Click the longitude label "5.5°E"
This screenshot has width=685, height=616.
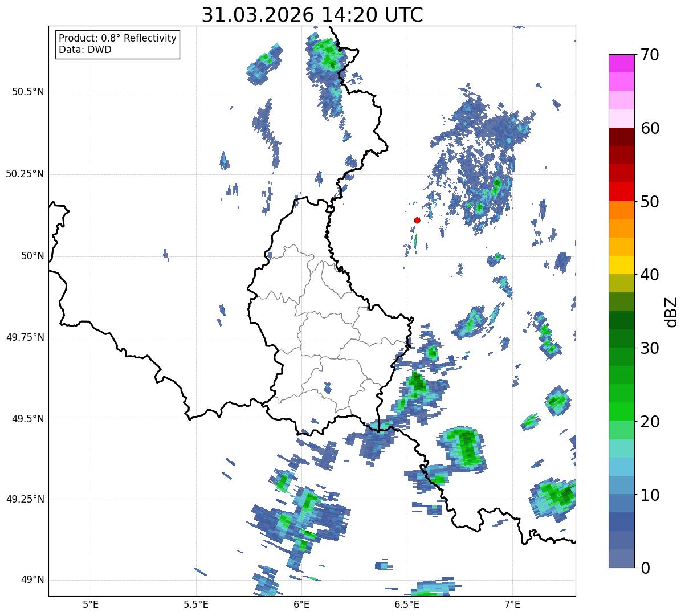click(196, 604)
